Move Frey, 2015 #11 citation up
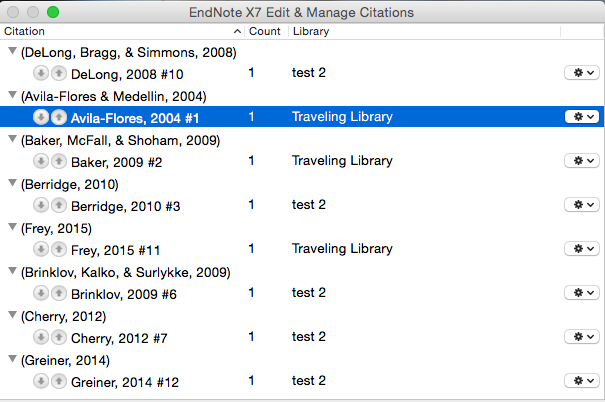 (x=58, y=250)
